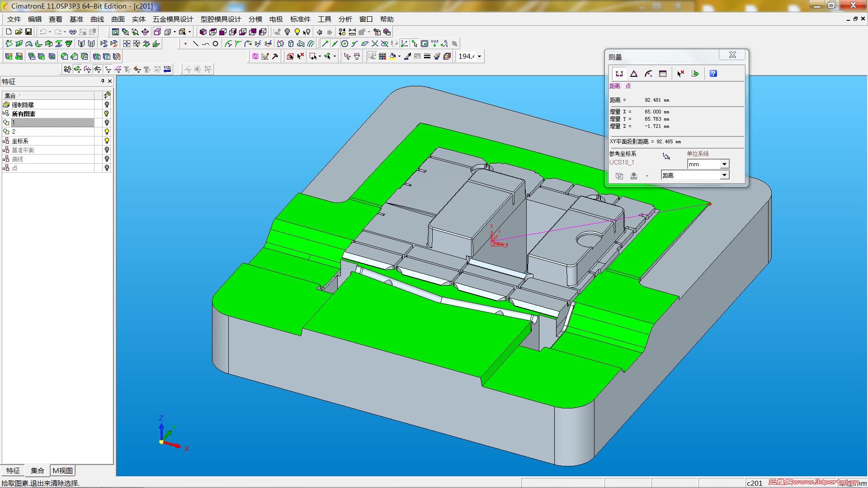Open the 194.4 value dropdown in toolbar

pos(479,56)
